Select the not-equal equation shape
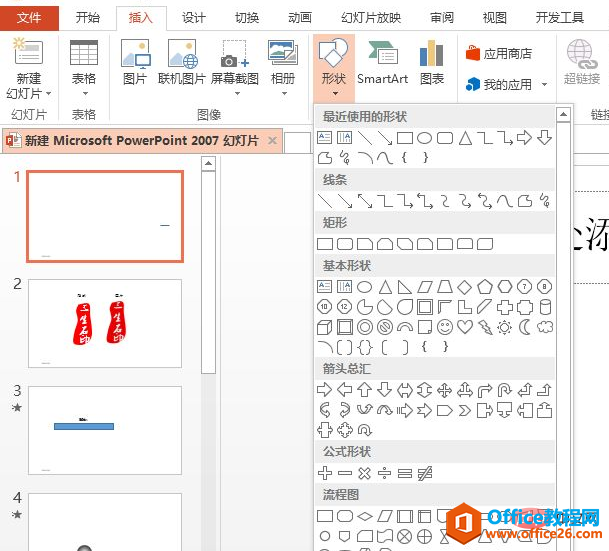 pyautogui.click(x=425, y=473)
